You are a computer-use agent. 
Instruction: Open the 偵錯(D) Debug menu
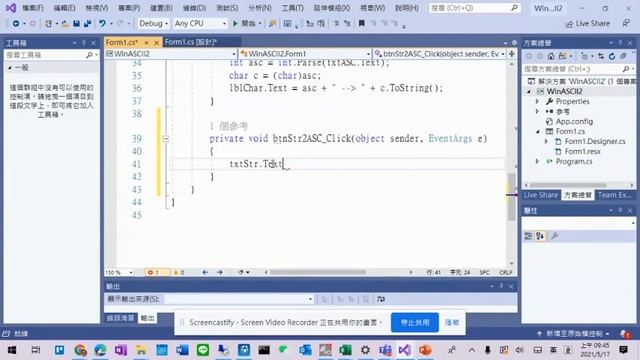point(194,8)
